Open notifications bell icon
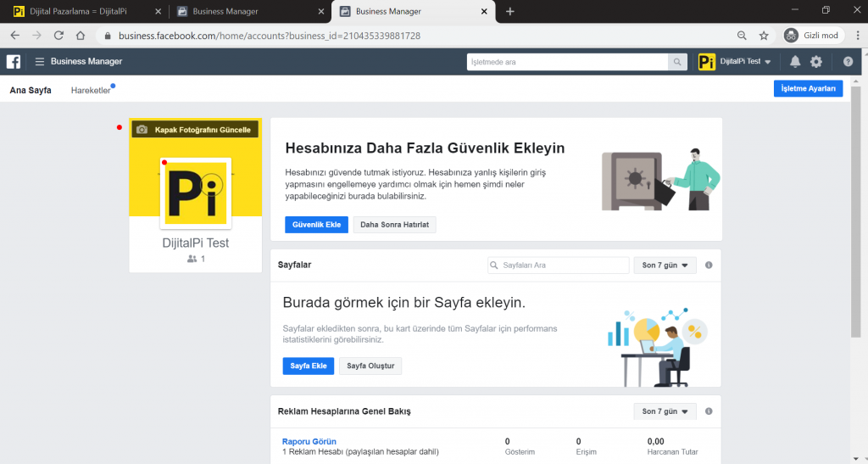Image resolution: width=868 pixels, height=464 pixels. pos(795,61)
